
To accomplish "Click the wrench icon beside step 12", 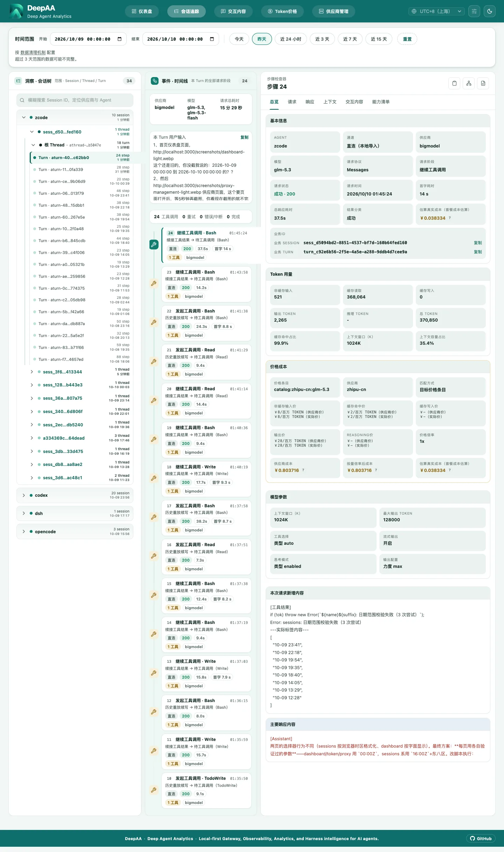I will (154, 712).
